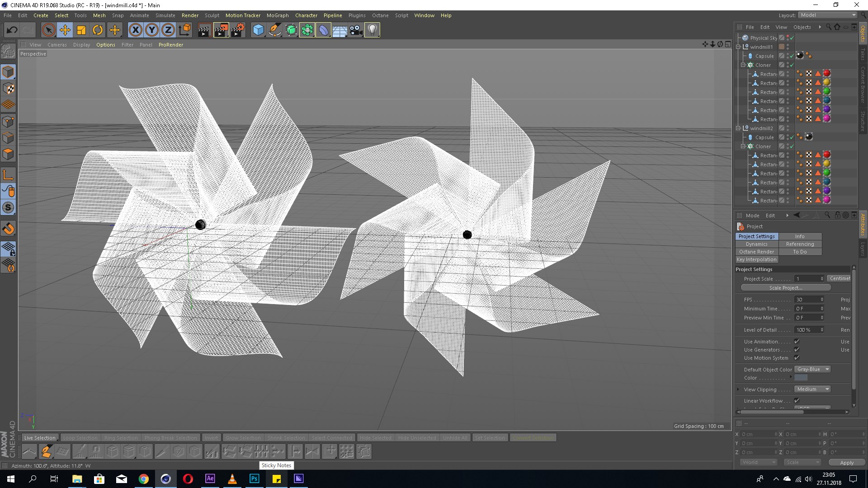Render the active view
The image size is (868, 488).
(204, 30)
